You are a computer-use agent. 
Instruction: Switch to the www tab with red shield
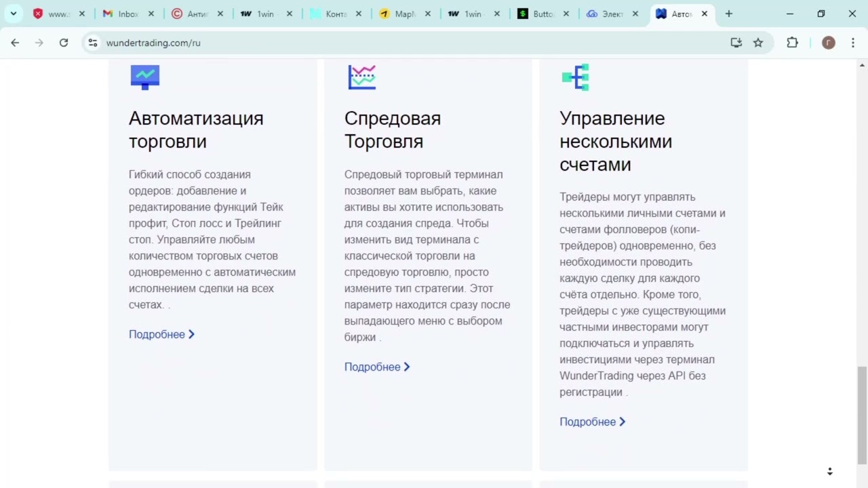point(58,14)
